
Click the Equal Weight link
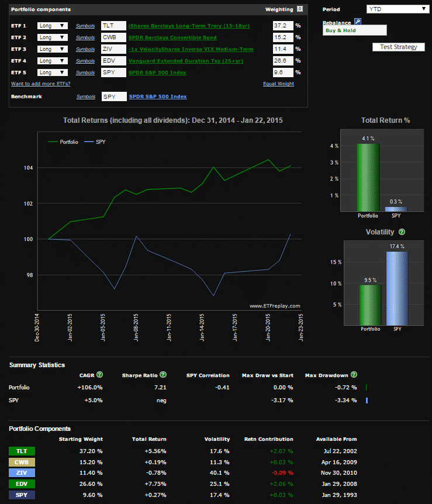pyautogui.click(x=278, y=84)
